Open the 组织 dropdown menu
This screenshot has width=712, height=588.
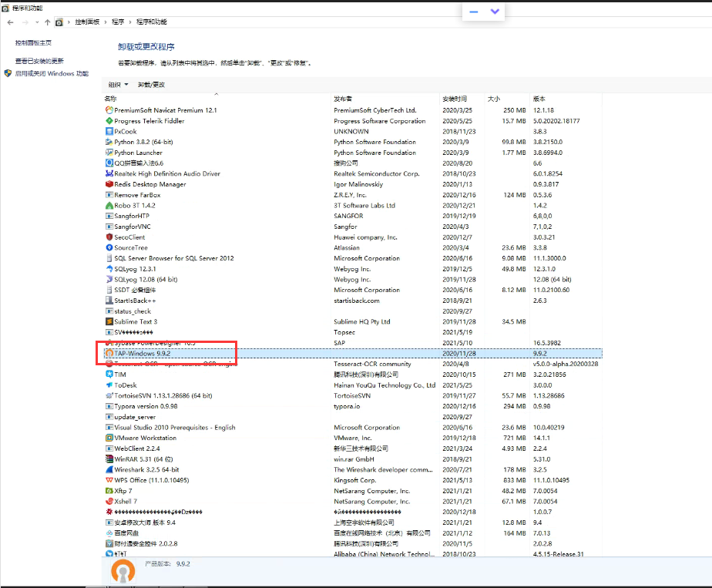tap(118, 85)
